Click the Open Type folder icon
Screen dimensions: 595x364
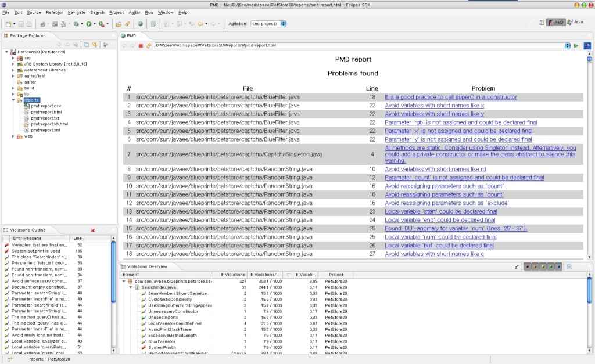pos(119,24)
